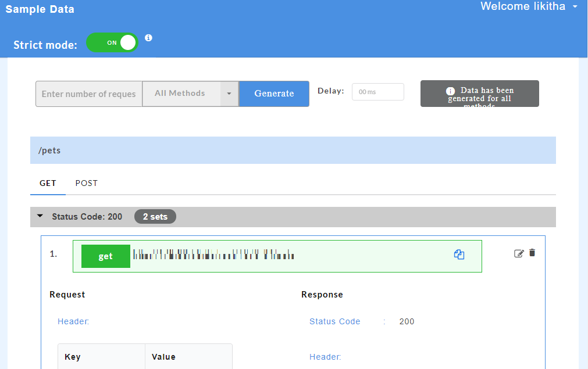
Task: Click the Generate button
Action: tap(274, 94)
